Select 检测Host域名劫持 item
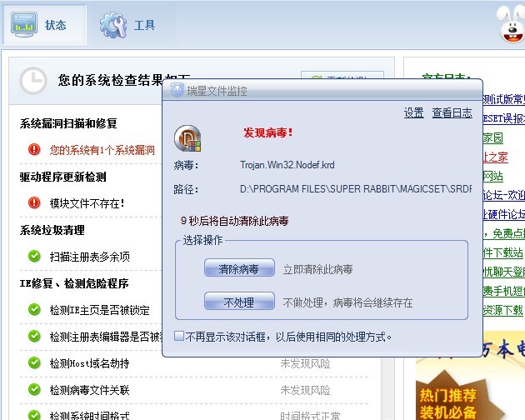The height and width of the screenshot is (420, 525). click(89, 363)
